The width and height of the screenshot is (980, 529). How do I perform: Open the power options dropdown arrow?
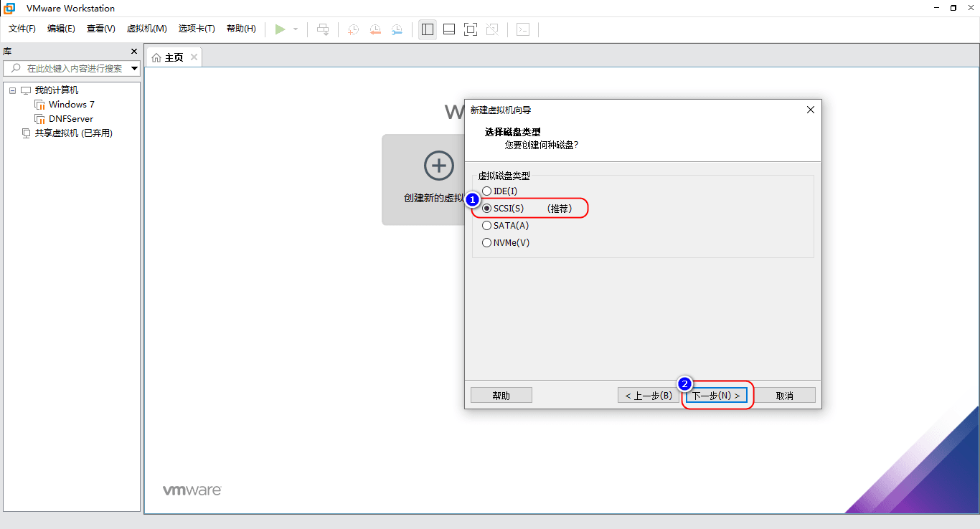coord(296,29)
